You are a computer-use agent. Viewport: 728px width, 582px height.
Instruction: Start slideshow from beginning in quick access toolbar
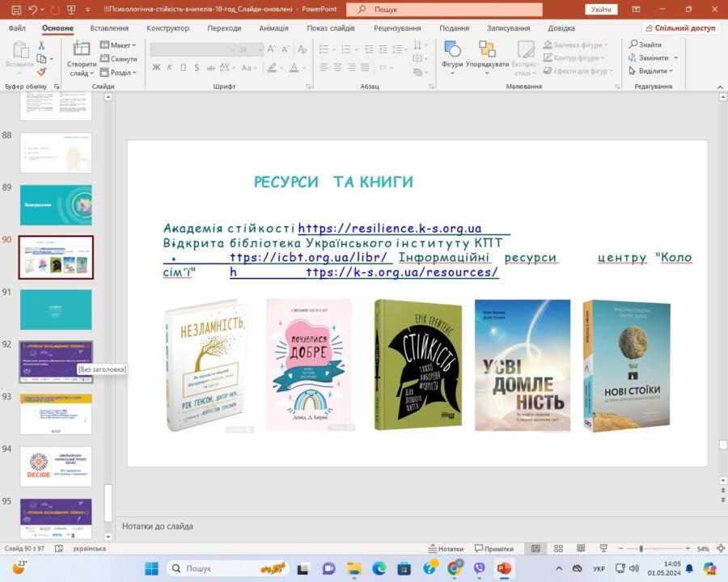tap(71, 9)
